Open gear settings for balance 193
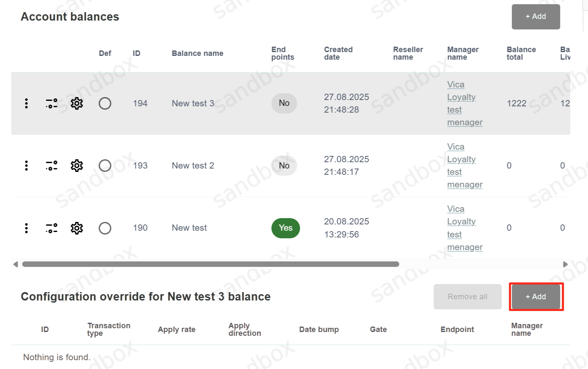 [77, 166]
